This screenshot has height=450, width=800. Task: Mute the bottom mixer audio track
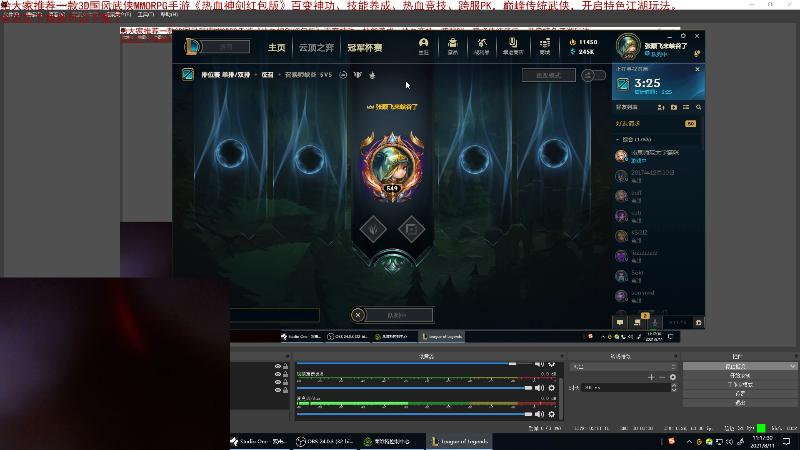tap(539, 414)
